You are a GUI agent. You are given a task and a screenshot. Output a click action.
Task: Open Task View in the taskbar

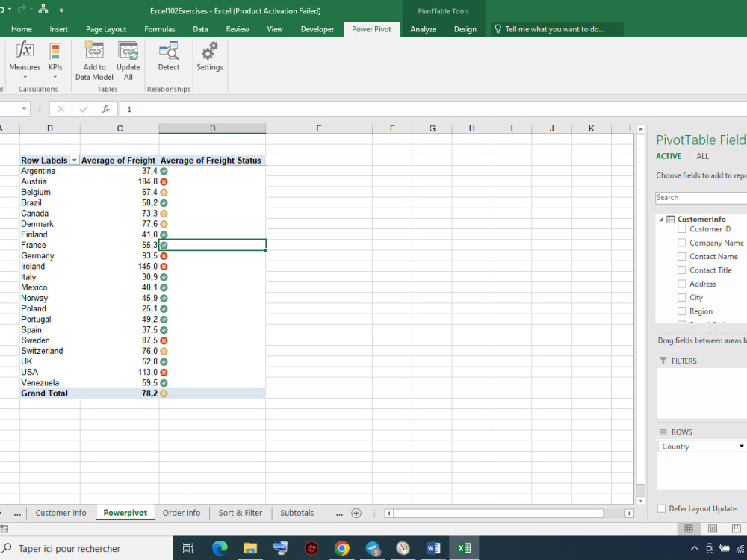pos(188,548)
